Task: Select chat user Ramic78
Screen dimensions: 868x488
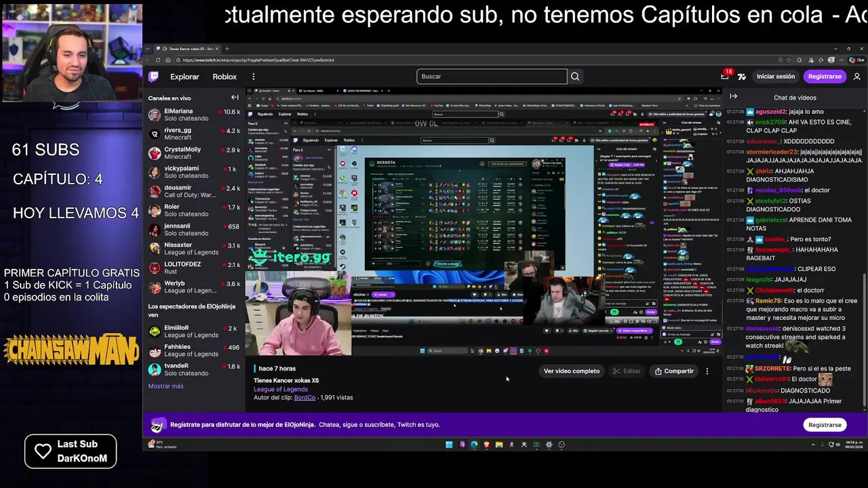Action: pyautogui.click(x=768, y=301)
